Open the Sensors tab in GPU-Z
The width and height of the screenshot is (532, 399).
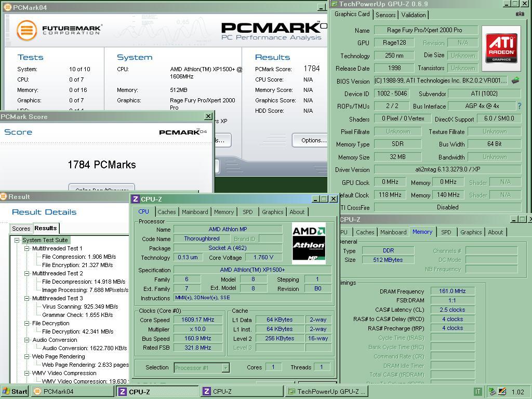click(x=385, y=15)
